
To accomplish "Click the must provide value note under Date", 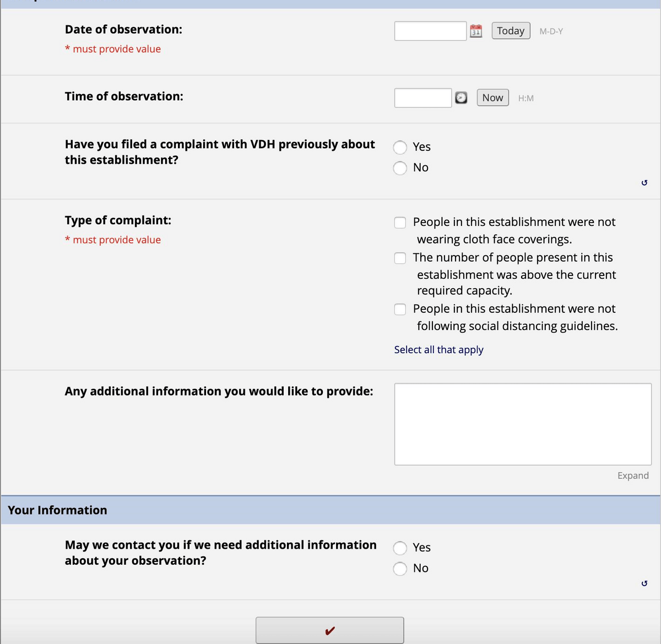I will (x=113, y=49).
